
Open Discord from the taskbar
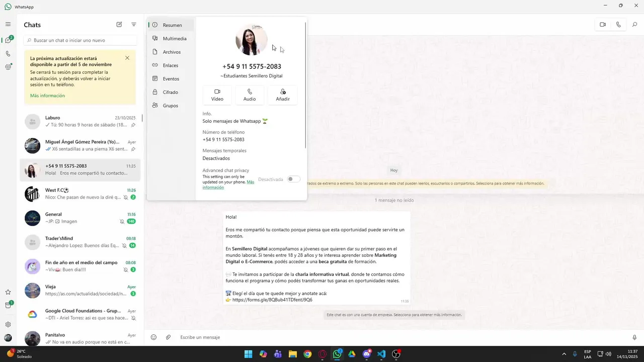click(x=367, y=354)
